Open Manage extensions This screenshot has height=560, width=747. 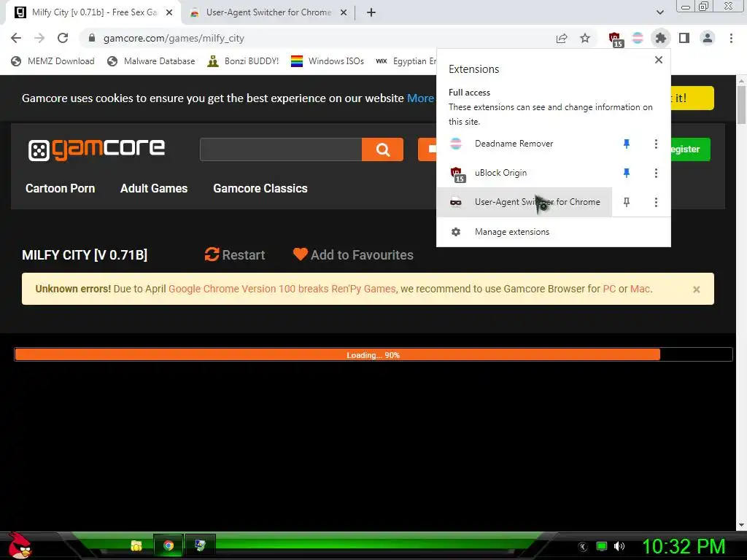[554, 232]
